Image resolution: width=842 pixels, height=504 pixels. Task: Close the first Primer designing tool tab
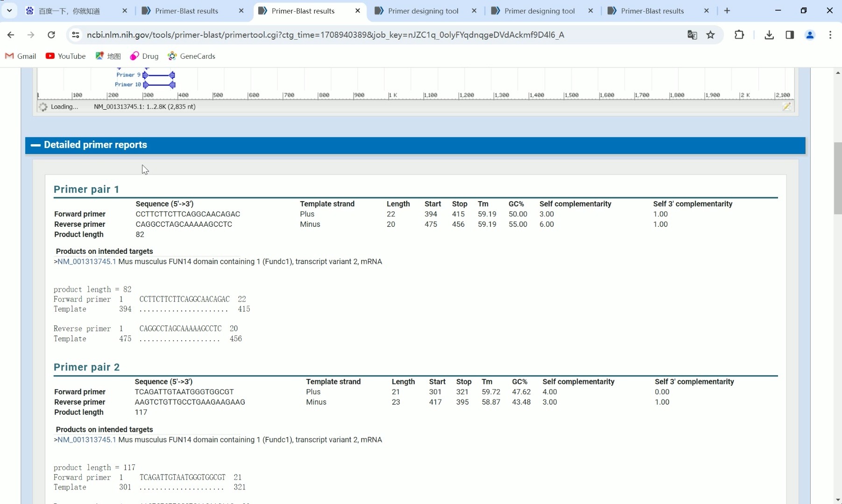coord(474,11)
